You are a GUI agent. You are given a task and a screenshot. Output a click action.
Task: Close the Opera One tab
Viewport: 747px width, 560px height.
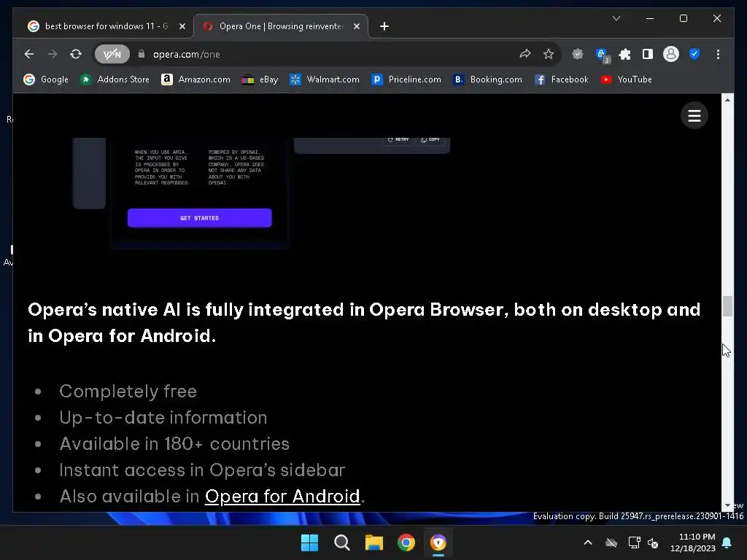tap(356, 26)
